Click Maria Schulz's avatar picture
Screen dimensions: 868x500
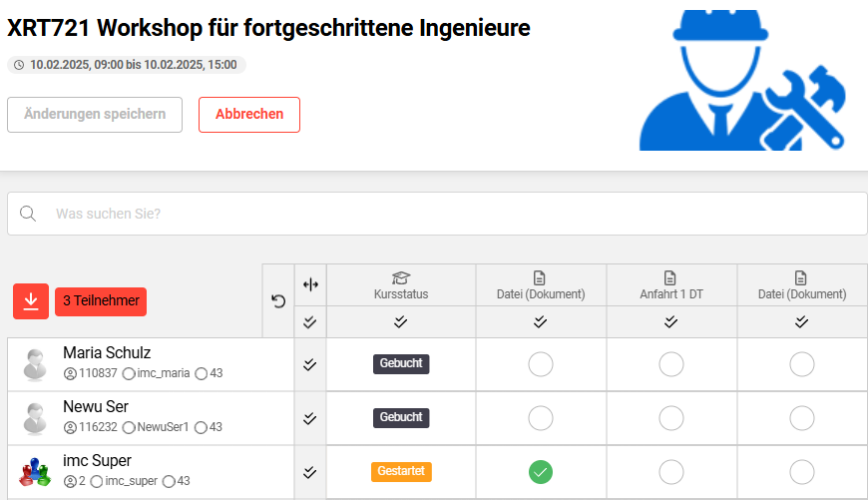click(36, 364)
